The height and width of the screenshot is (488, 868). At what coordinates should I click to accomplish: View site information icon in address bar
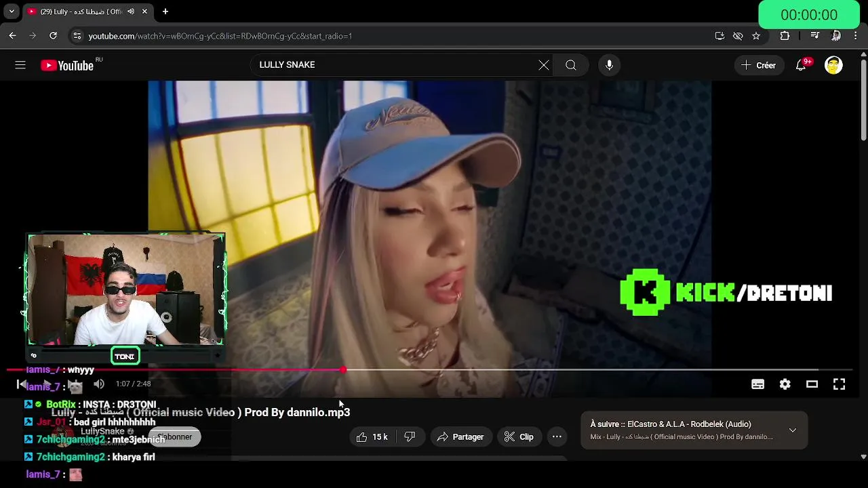[77, 36]
